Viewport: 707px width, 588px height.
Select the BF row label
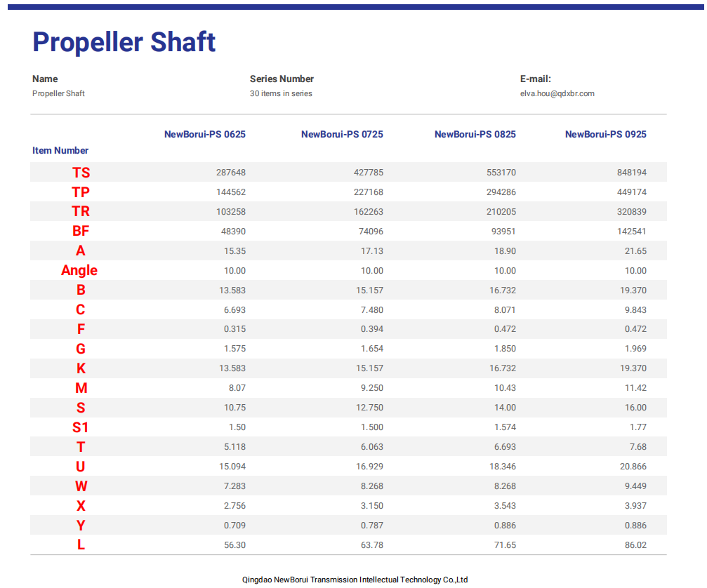point(81,231)
